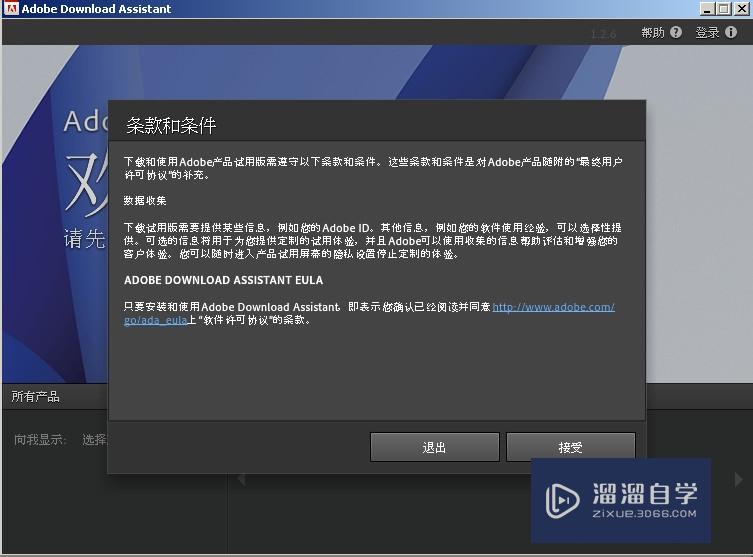
Task: Click the 登录 (Sign in) text
Action: click(707, 32)
